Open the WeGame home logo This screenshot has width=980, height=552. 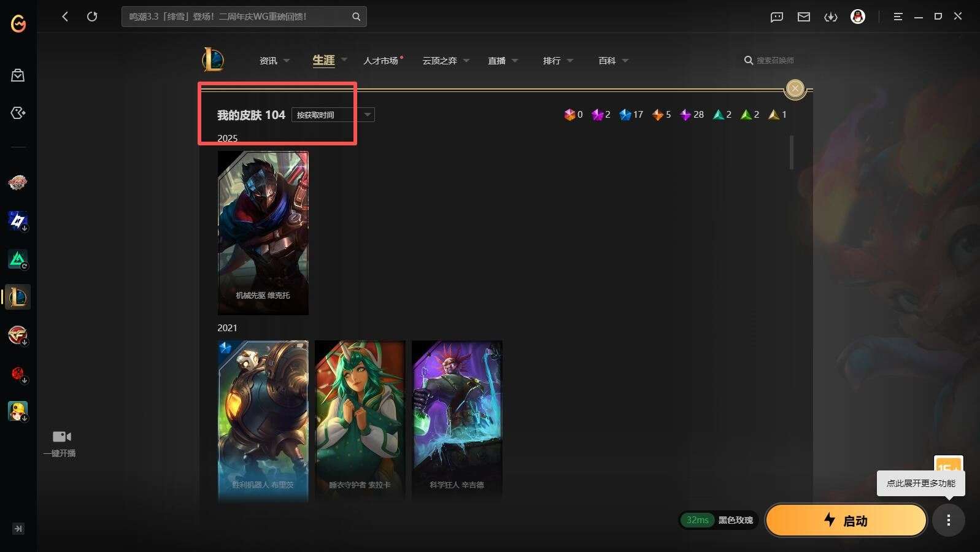(18, 23)
